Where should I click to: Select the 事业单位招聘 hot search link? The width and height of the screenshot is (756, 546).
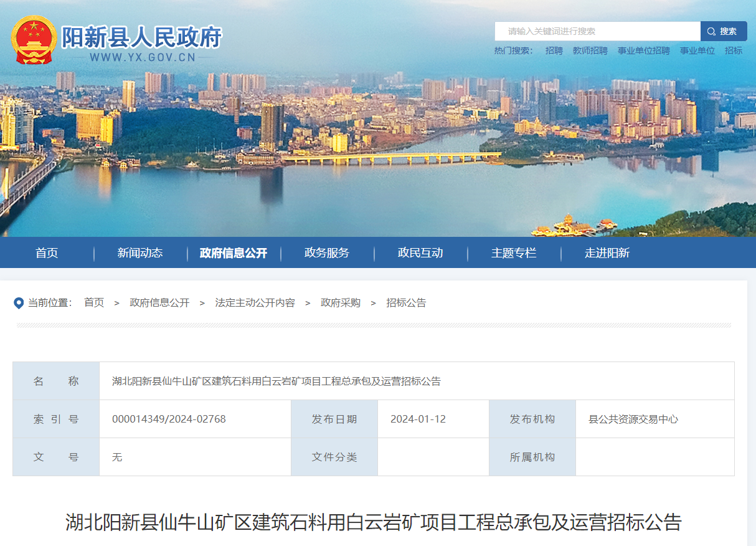(x=643, y=50)
